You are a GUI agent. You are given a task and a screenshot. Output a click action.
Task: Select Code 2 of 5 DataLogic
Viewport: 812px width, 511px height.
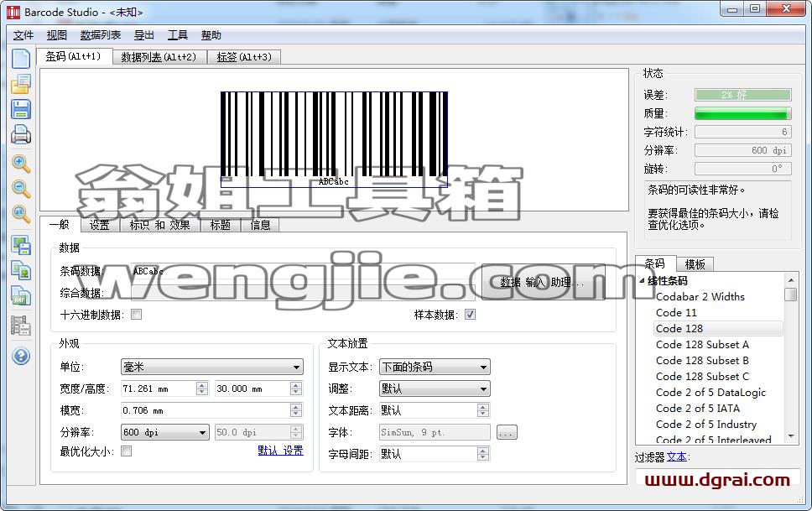(x=710, y=393)
